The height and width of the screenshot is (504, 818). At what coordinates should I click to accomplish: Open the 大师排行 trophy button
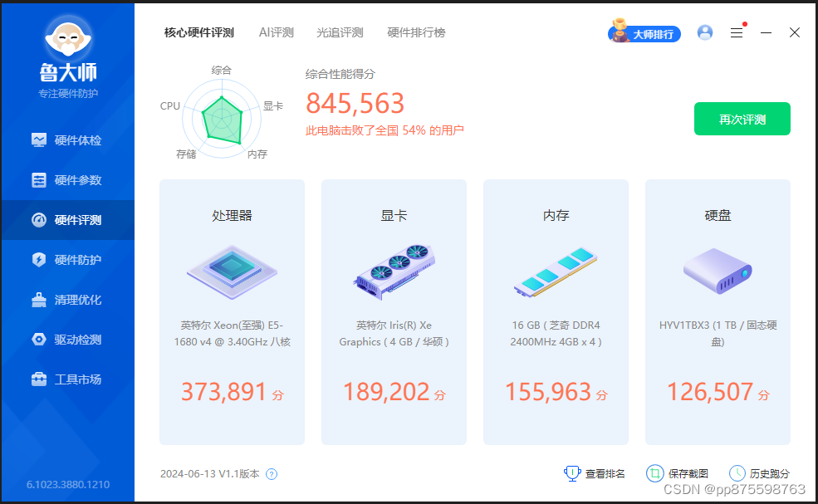click(644, 32)
